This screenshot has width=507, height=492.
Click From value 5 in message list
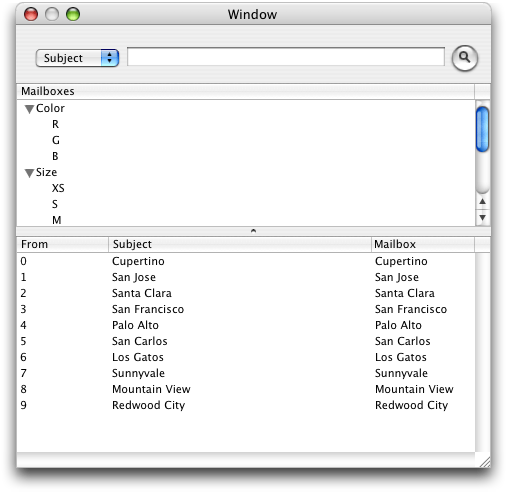pyautogui.click(x=23, y=341)
